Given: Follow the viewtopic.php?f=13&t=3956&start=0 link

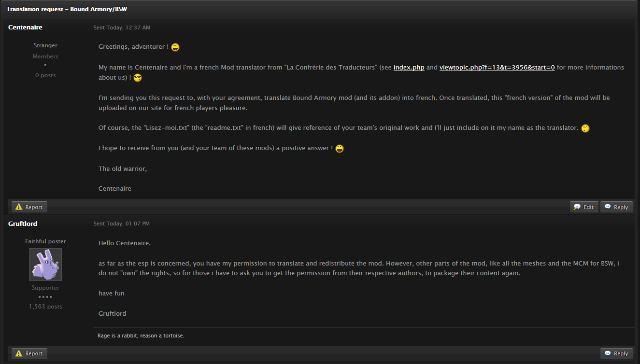Looking at the screenshot, I should click(x=497, y=68).
